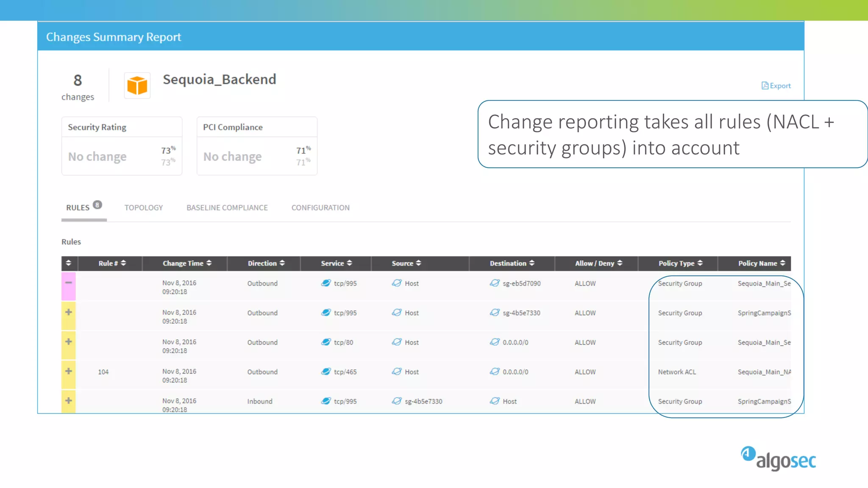Screen dimensions: 868x488
Task: Click sg-eb5d7090 destination text
Action: (522, 283)
